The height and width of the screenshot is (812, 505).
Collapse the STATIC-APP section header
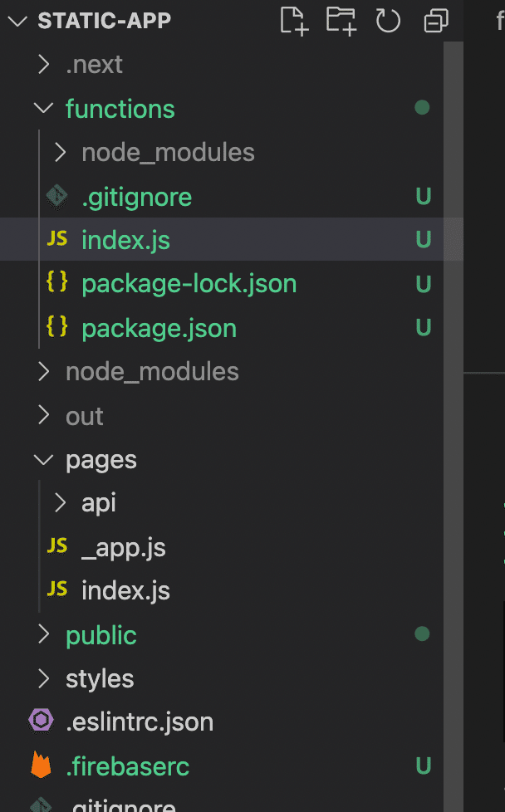[18, 21]
